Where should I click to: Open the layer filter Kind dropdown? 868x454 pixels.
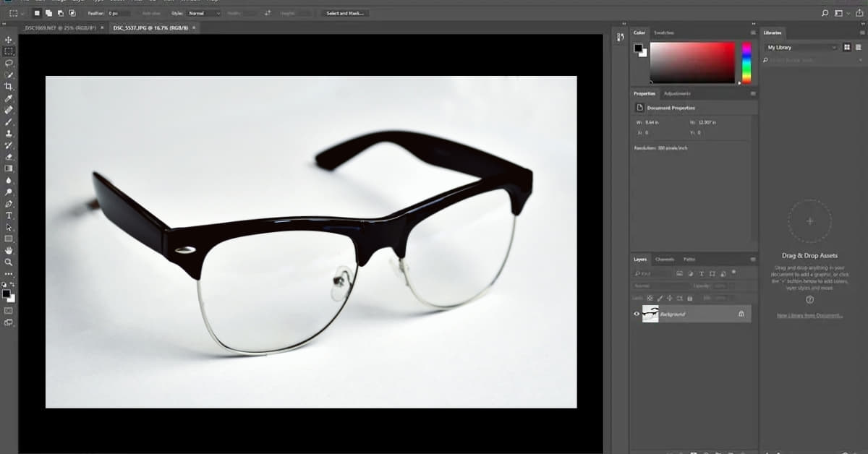(x=652, y=274)
